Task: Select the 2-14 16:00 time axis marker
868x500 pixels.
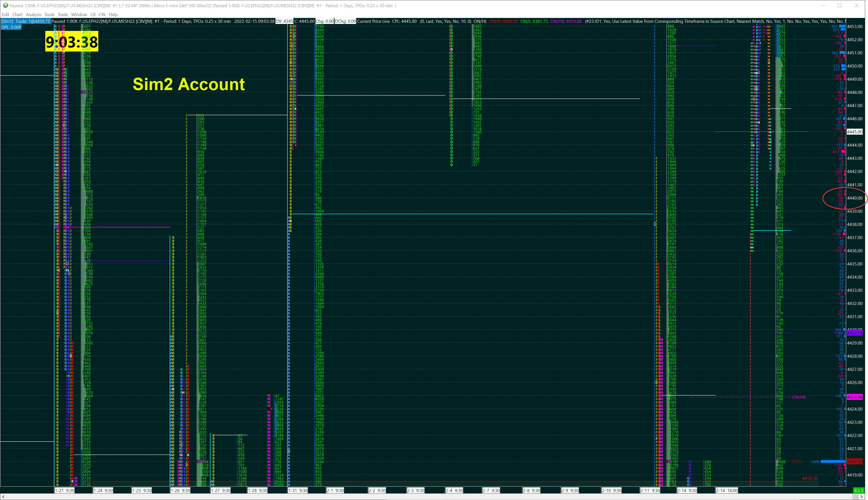Action: click(x=727, y=490)
